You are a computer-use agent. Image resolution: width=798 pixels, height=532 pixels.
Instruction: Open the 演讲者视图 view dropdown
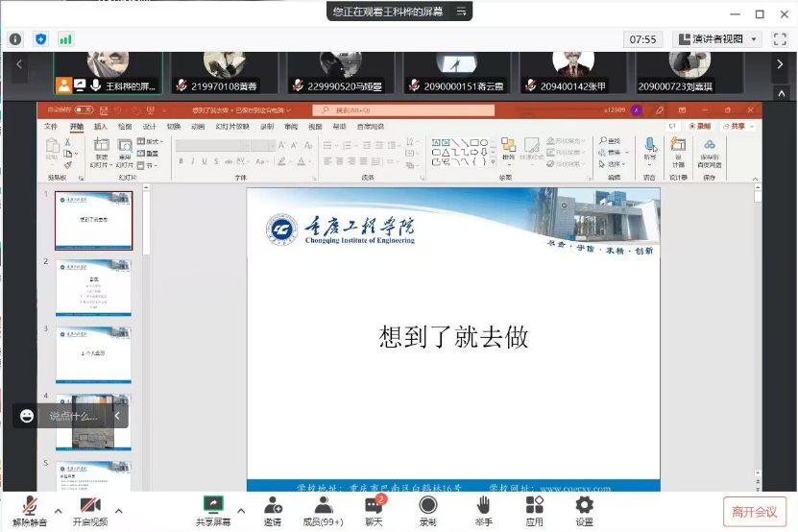pos(717,39)
